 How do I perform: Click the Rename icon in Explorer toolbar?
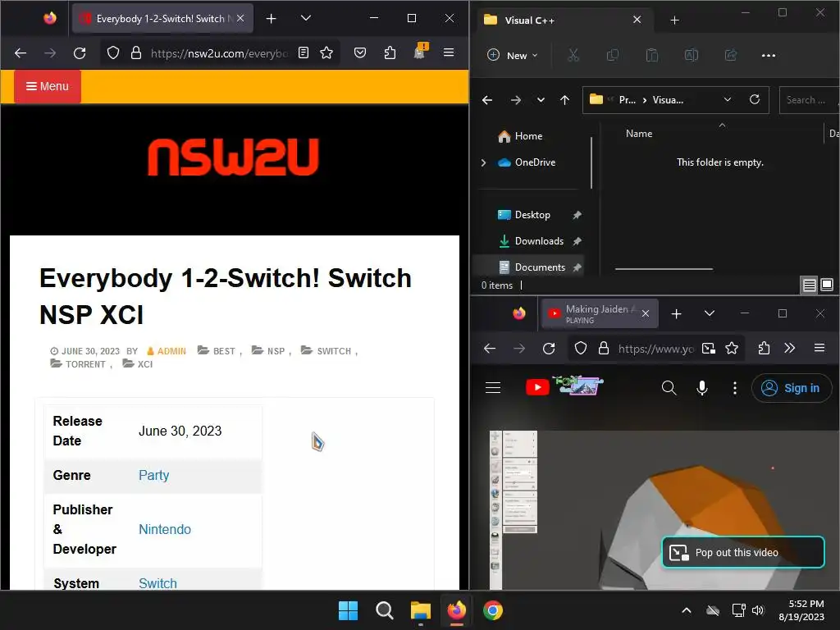click(691, 55)
